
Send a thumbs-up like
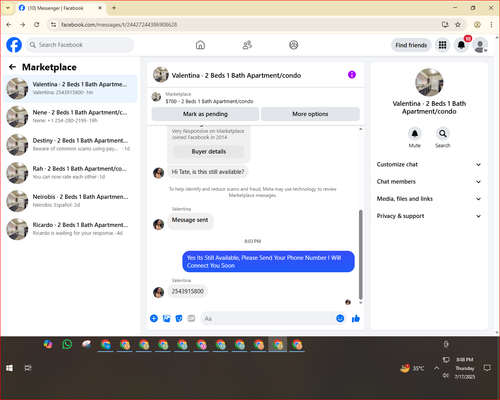tap(356, 318)
